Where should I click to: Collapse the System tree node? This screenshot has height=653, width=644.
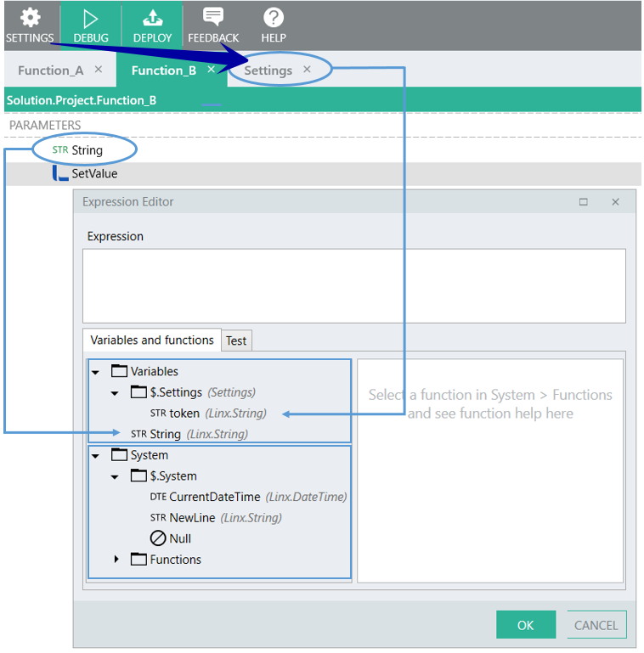point(96,456)
